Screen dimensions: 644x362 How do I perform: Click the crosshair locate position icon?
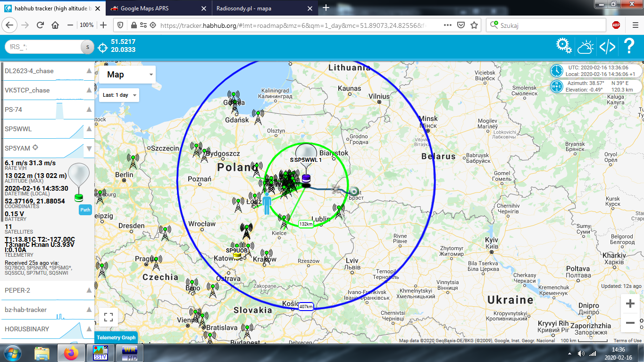coord(103,47)
